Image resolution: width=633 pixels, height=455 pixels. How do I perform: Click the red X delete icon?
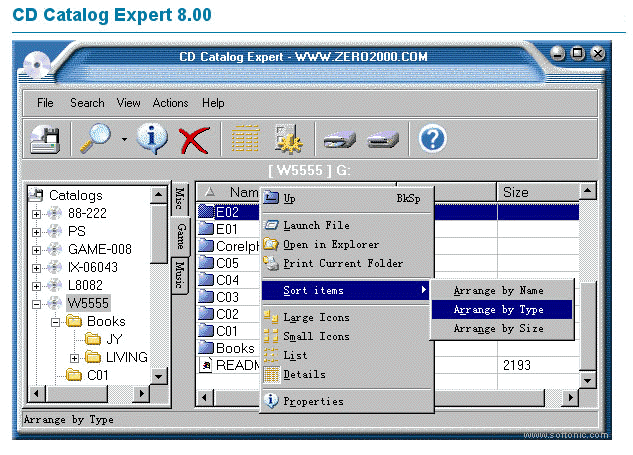pos(194,140)
